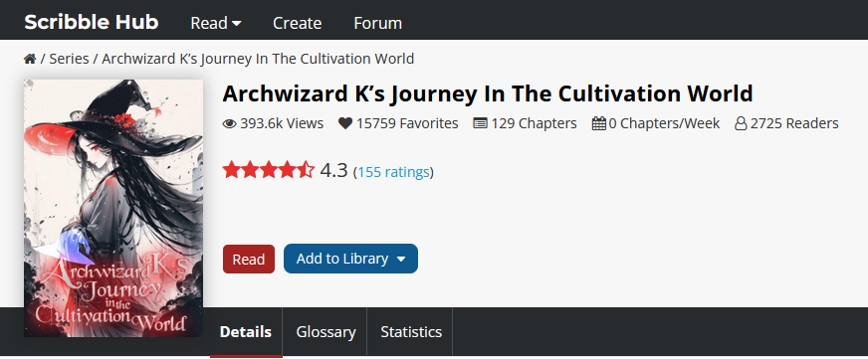Click the person icon beside 2725 Readers
Screen dimensions: 868x359
pos(741,123)
